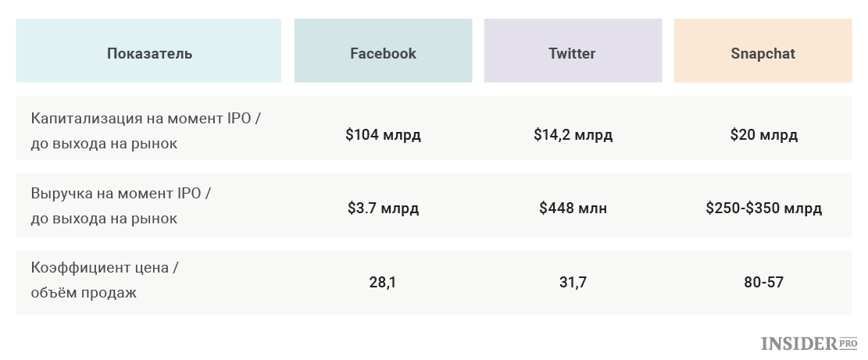Select the Snapchat column header
This screenshot has width=868, height=360.
[x=763, y=50]
